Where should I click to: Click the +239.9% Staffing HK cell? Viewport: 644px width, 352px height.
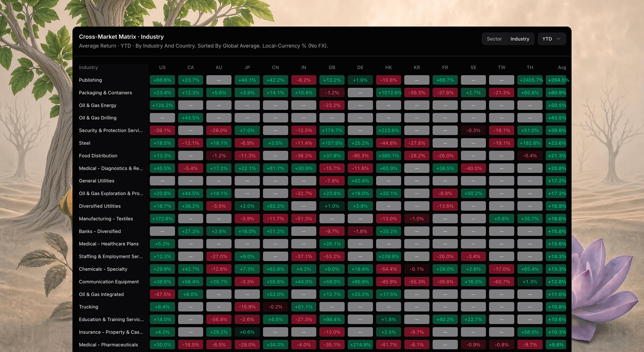[x=388, y=257]
